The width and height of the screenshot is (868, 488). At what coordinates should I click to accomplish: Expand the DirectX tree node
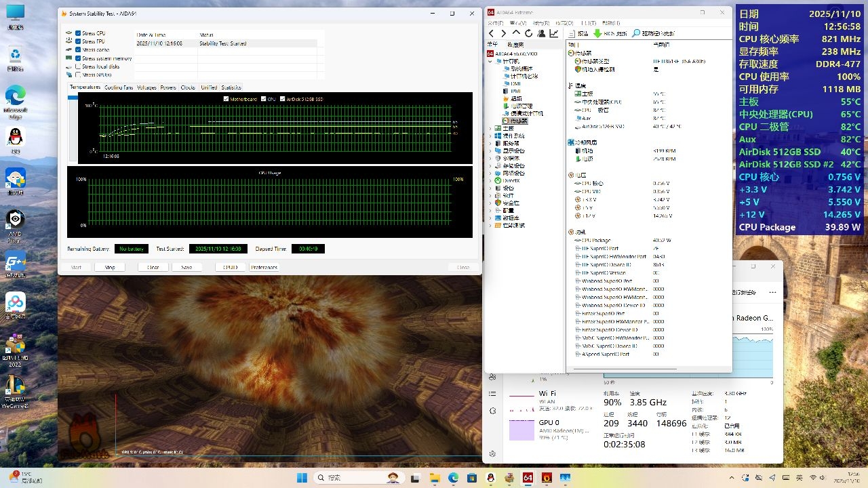point(491,180)
